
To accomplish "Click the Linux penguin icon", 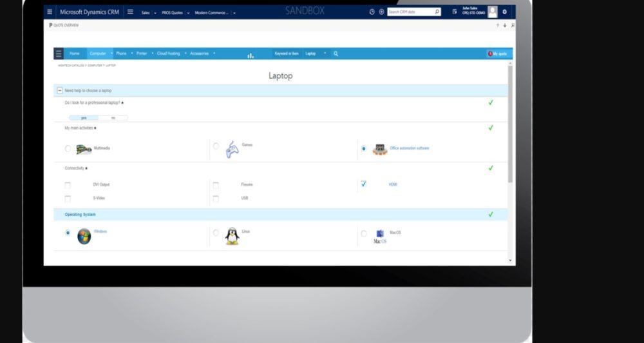I will point(232,237).
